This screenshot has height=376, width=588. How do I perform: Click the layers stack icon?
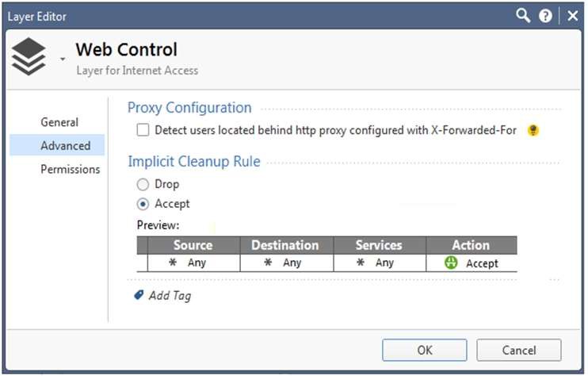(29, 56)
